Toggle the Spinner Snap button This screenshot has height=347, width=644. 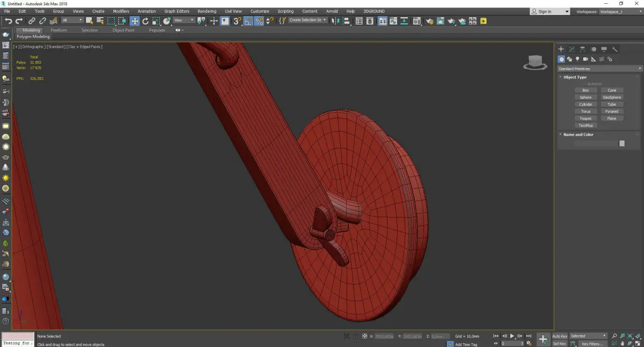click(270, 21)
